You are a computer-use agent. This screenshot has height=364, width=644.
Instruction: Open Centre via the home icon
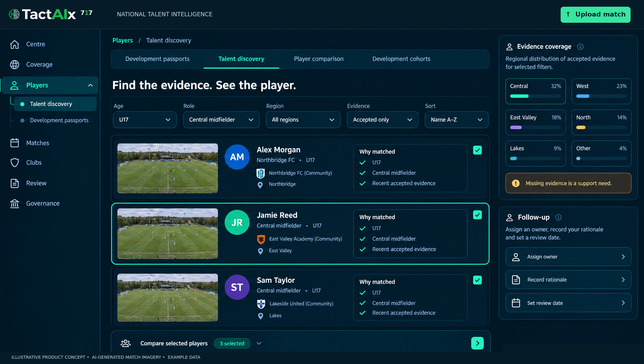point(15,44)
